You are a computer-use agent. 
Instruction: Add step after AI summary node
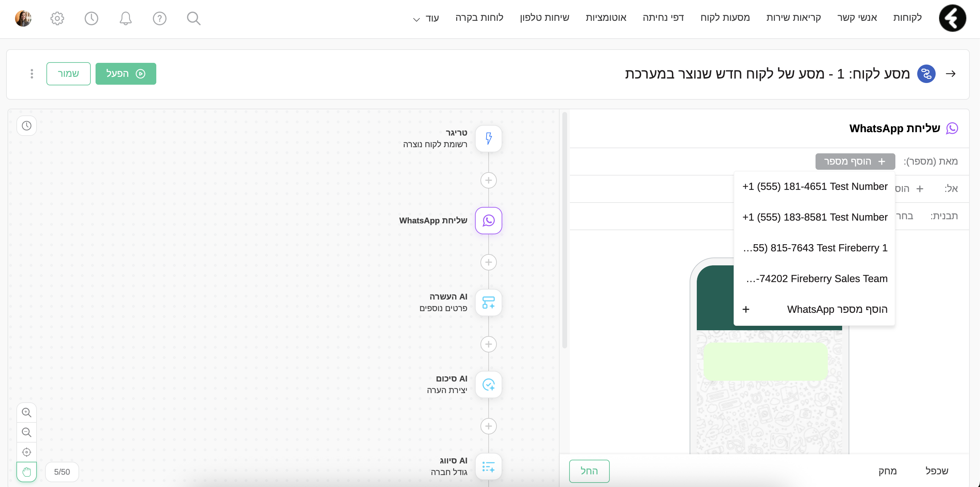click(x=489, y=426)
